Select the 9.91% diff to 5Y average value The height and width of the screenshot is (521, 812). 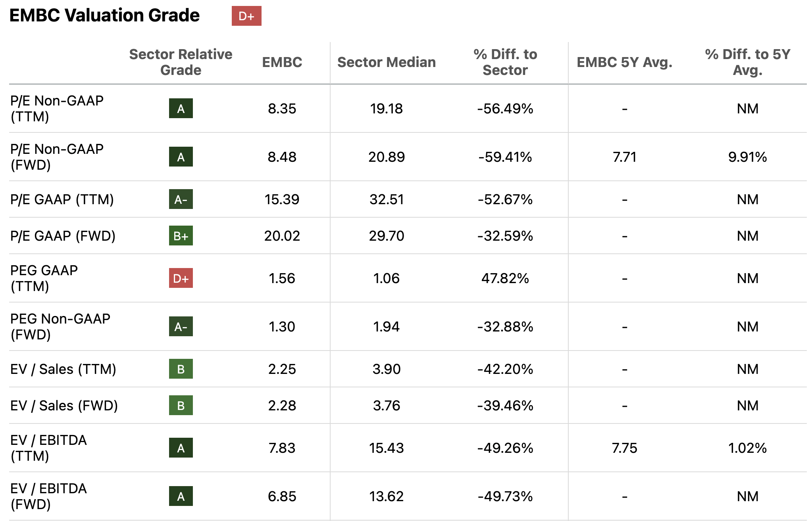pyautogui.click(x=747, y=157)
